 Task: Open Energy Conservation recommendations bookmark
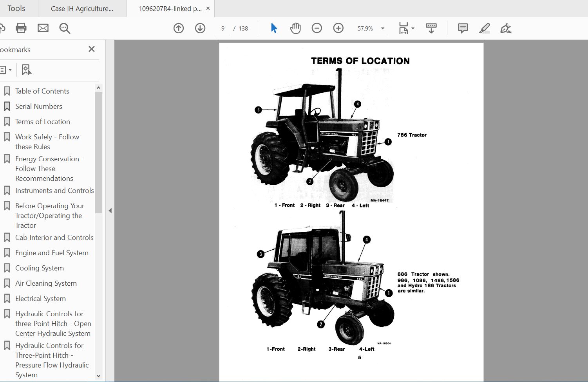[49, 168]
